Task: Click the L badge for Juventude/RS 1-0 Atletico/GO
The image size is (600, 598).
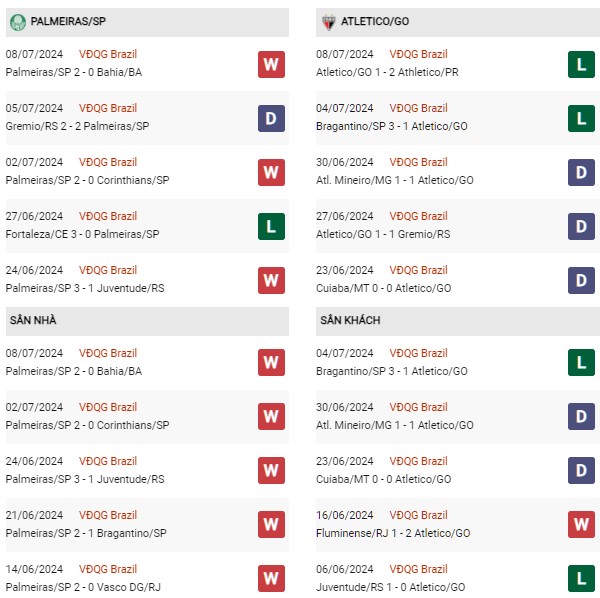Action: [x=581, y=578]
